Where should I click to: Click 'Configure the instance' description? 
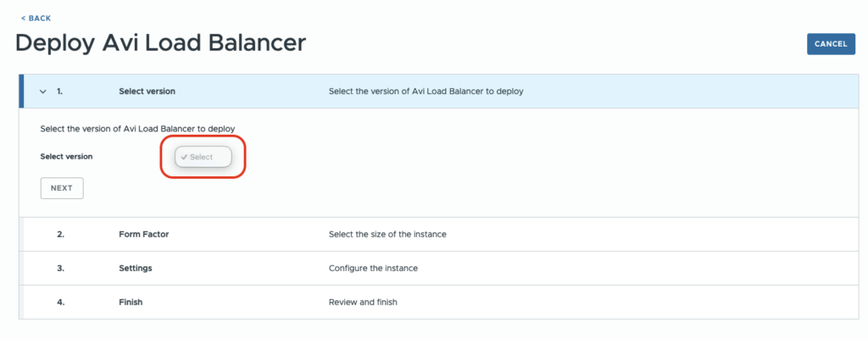click(373, 268)
